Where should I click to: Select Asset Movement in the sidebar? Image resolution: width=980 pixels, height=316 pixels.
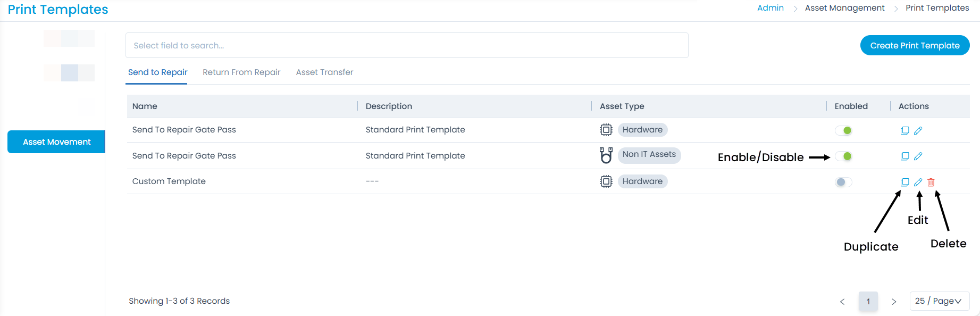pyautogui.click(x=56, y=142)
